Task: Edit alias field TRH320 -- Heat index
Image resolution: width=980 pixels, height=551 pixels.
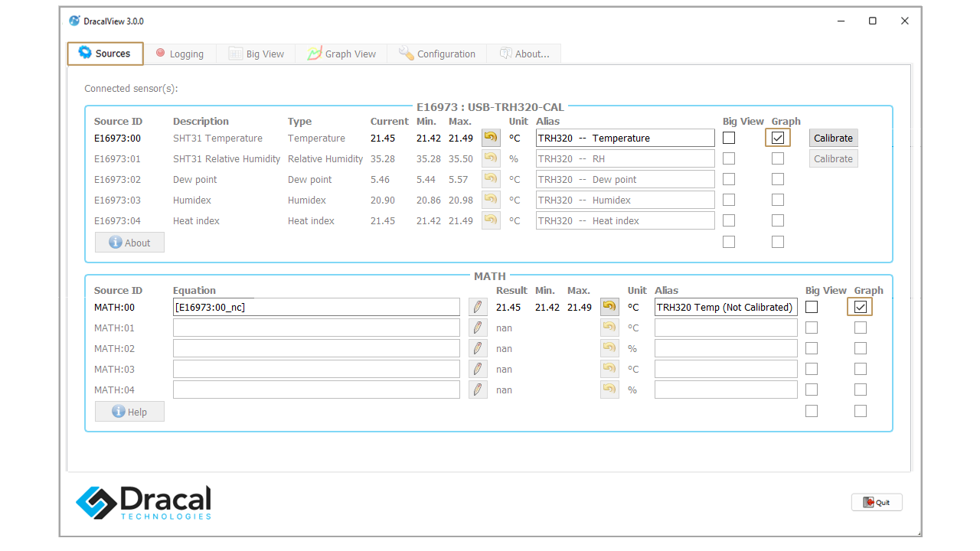Action: 625,221
